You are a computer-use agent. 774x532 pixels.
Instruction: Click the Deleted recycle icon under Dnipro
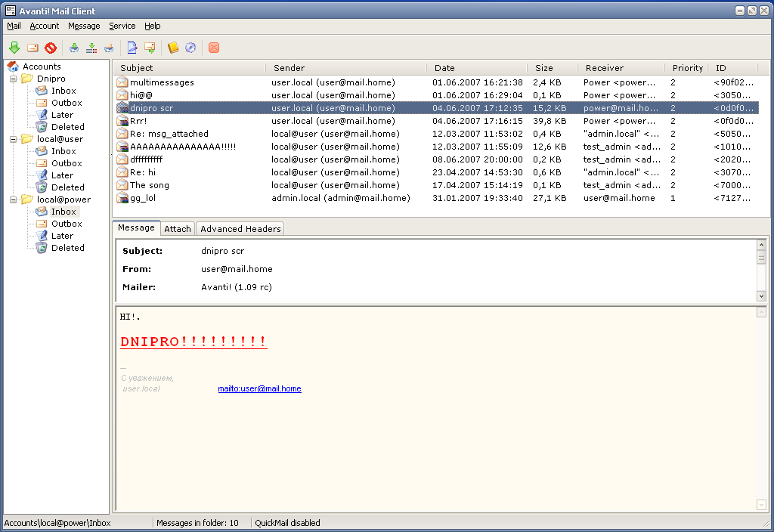click(42, 127)
